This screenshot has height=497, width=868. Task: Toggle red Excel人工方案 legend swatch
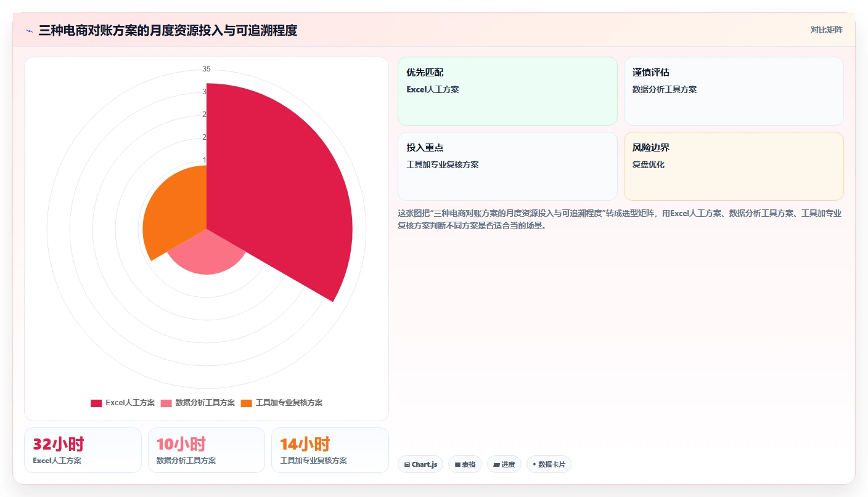(x=96, y=403)
